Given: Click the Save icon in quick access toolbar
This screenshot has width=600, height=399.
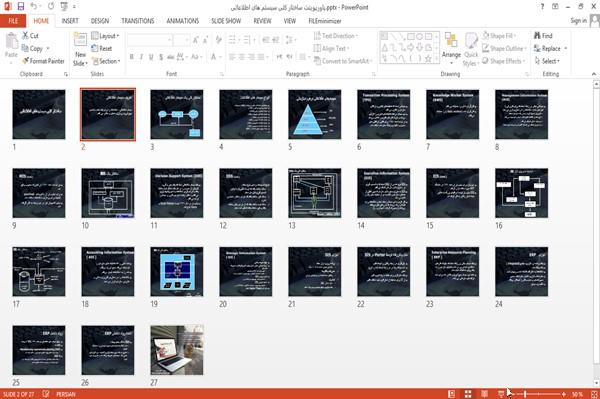Looking at the screenshot, I should click(21, 7).
